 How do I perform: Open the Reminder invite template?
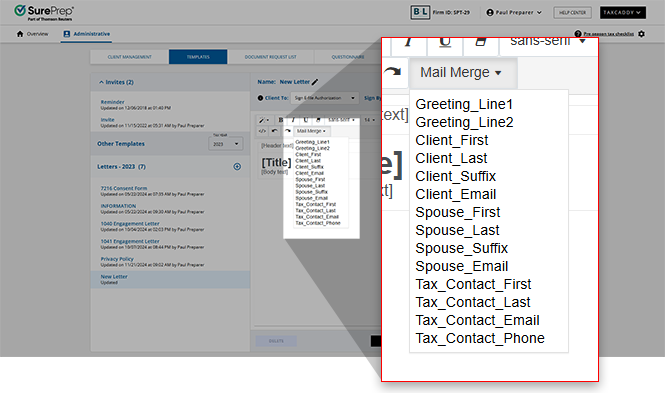[x=112, y=102]
